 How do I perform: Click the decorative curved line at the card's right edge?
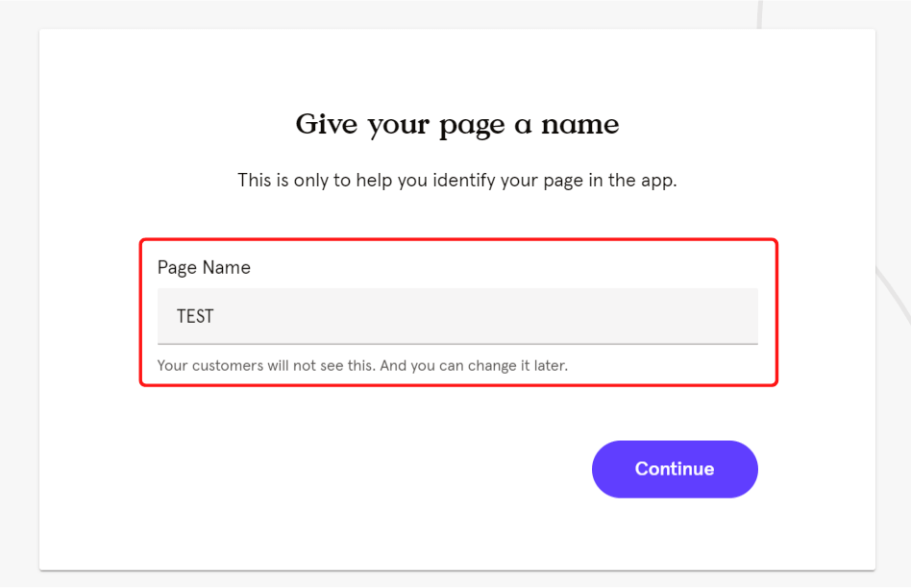pyautogui.click(x=892, y=293)
